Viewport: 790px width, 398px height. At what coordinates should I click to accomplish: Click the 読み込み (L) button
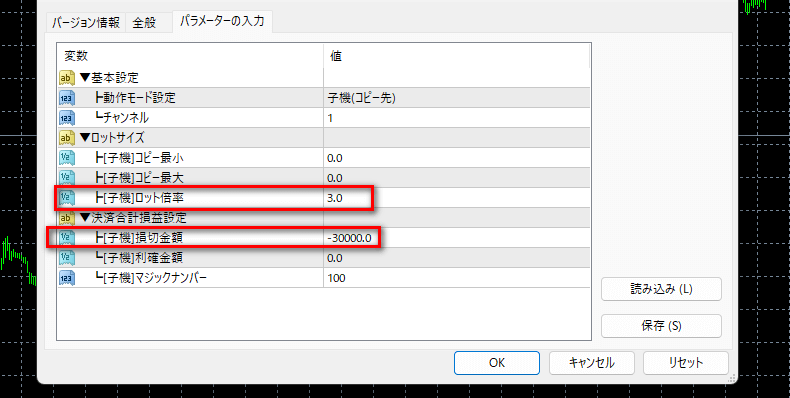662,289
